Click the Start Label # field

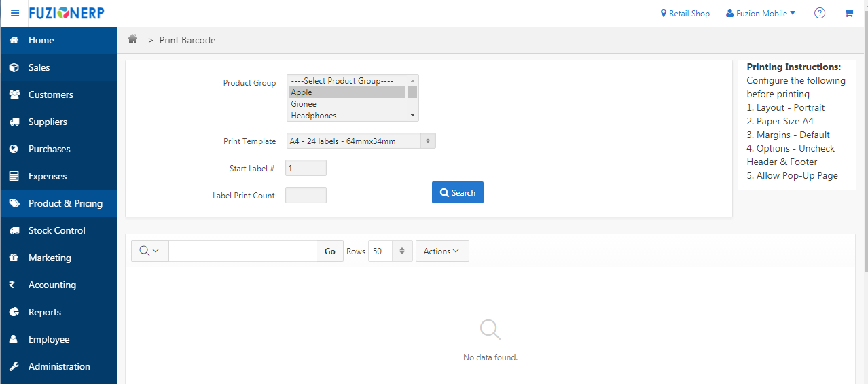(x=306, y=168)
